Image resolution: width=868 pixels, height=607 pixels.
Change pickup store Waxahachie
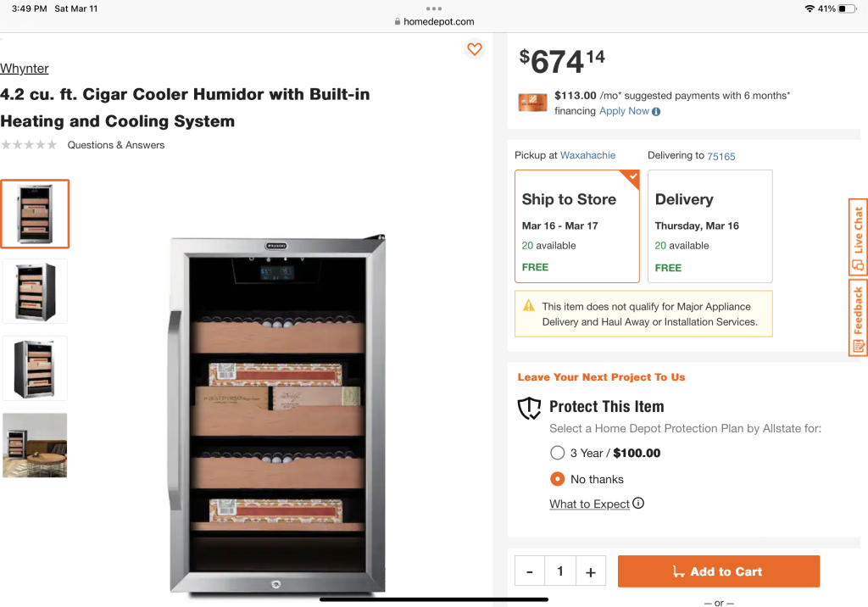point(587,155)
